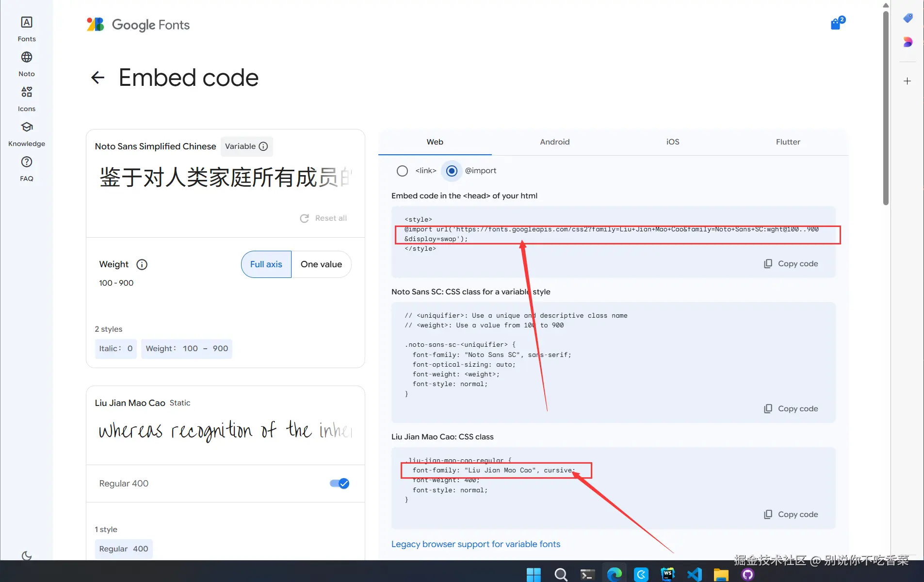Open the blue tag icon in Edge sidebar
Screen dimensions: 924x582
[x=908, y=18]
